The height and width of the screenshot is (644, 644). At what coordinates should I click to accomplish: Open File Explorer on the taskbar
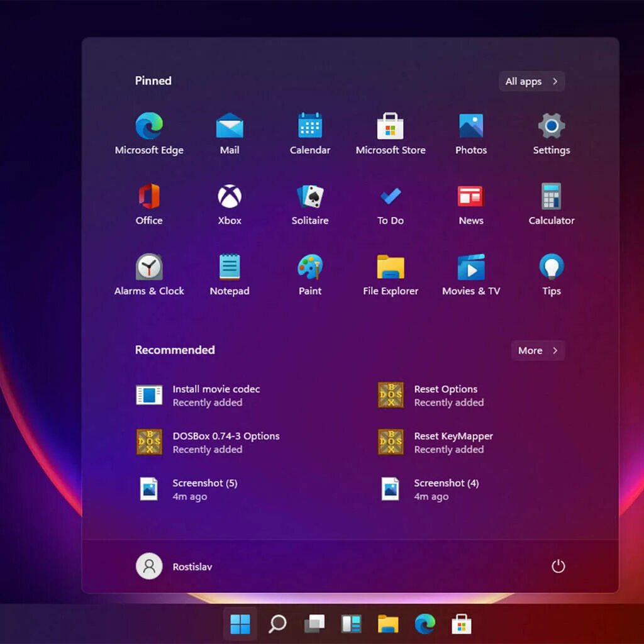coord(388,624)
